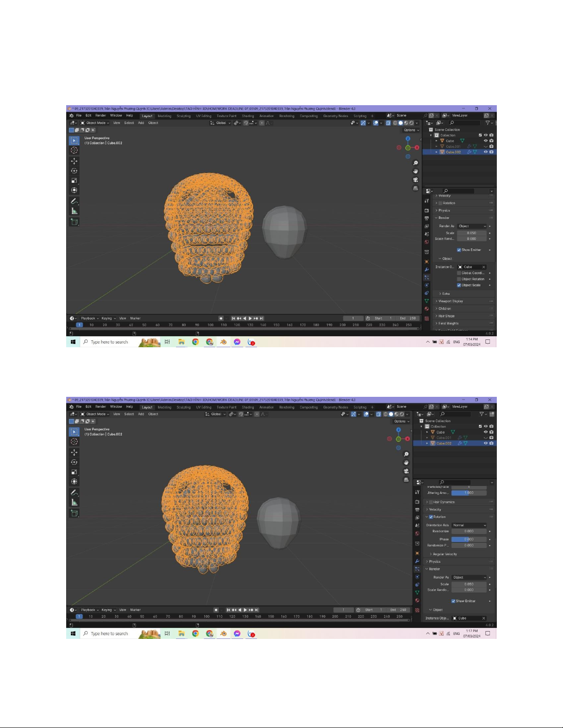This screenshot has height=728, width=563.
Task: Open Modifier wrench tab in the upper properties panel
Action: 427,270
